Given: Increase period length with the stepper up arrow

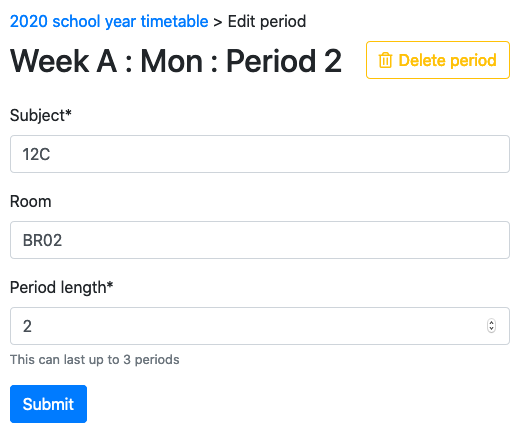Looking at the screenshot, I should click(491, 323).
